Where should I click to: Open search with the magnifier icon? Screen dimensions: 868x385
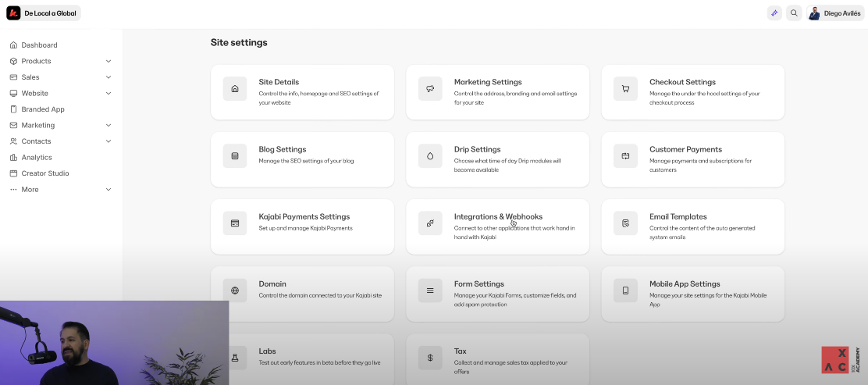point(794,13)
